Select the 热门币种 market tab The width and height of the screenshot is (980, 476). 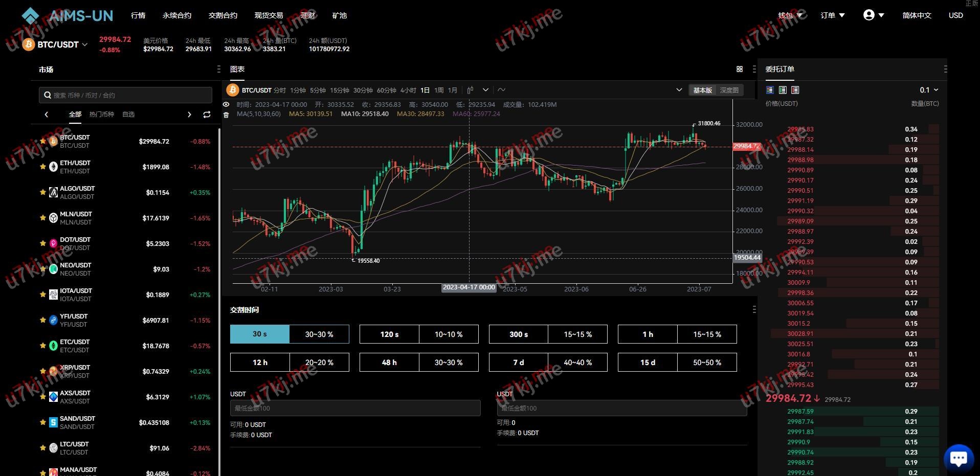[101, 115]
